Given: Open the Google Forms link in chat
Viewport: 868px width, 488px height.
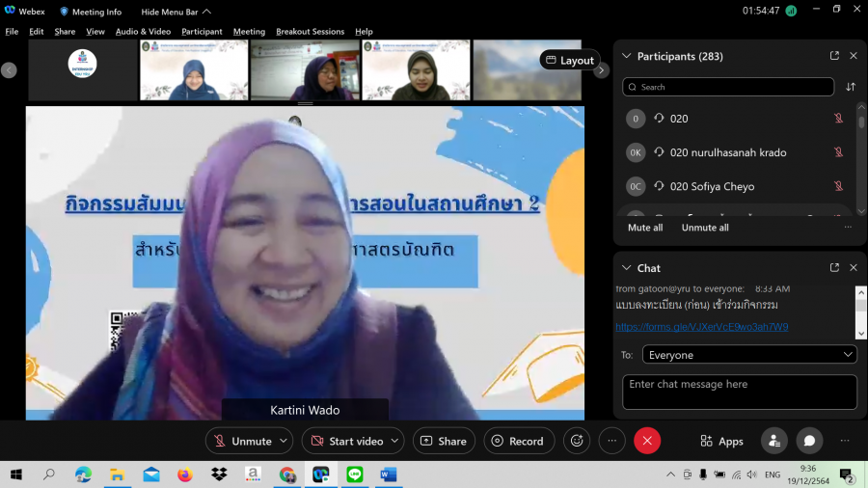Looking at the screenshot, I should click(701, 327).
